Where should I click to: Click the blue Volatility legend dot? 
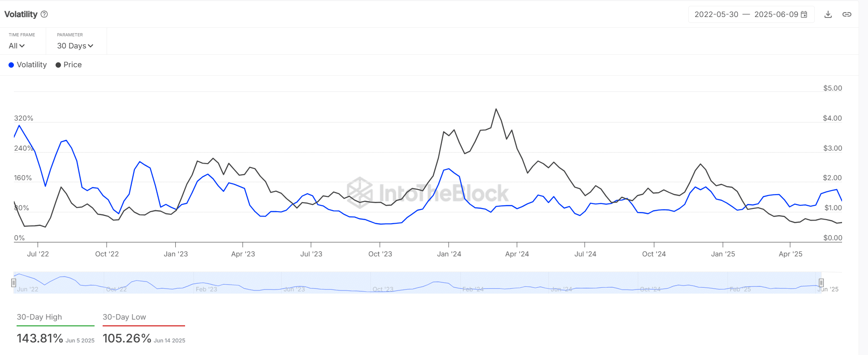[x=11, y=65]
